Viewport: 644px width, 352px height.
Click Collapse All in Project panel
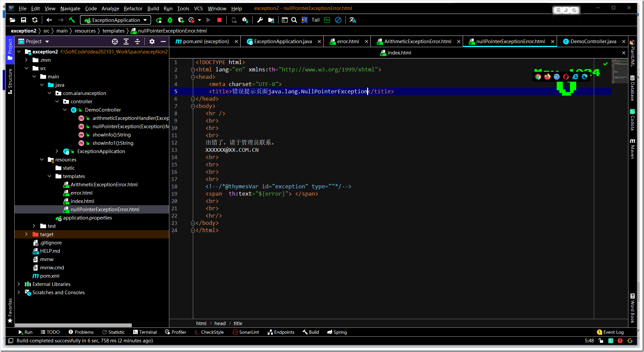137,42
